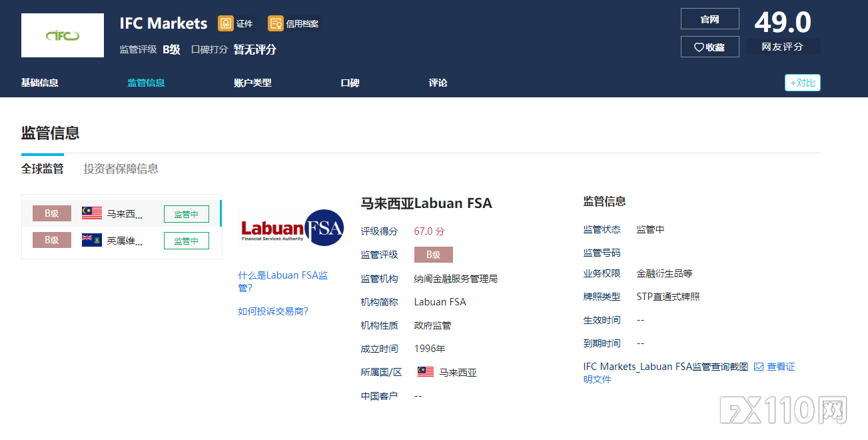Viewport: 868px width, 440px height.
Task: Click the IFC Markets title text
Action: click(164, 23)
